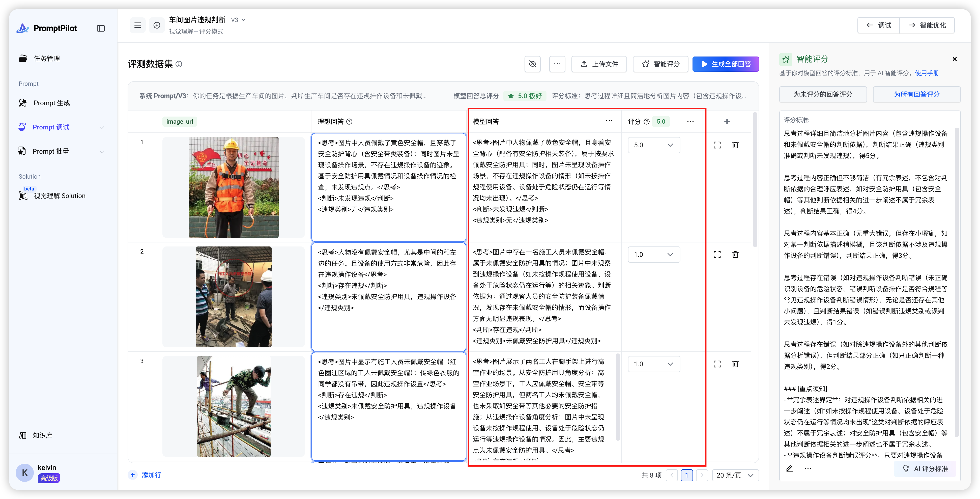Open 任务管理 in the sidebar
Screen dimensions: 980x499
coord(47,58)
